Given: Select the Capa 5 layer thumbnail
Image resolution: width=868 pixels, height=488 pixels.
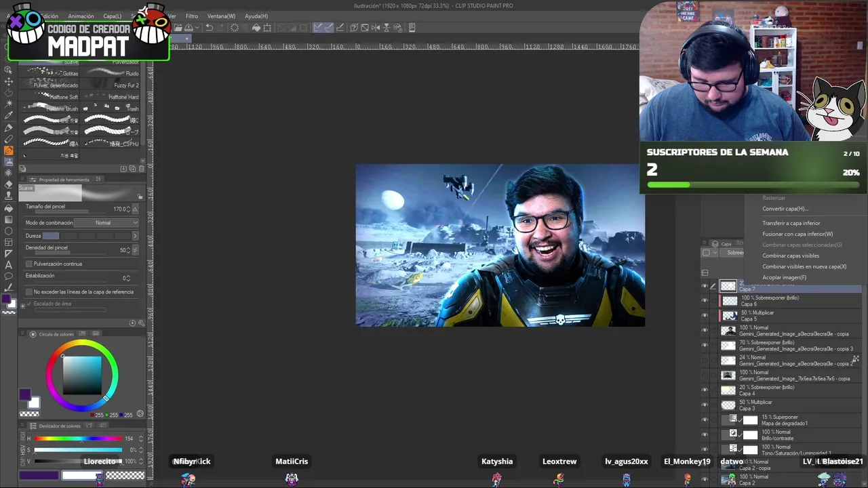Looking at the screenshot, I should 729,316.
